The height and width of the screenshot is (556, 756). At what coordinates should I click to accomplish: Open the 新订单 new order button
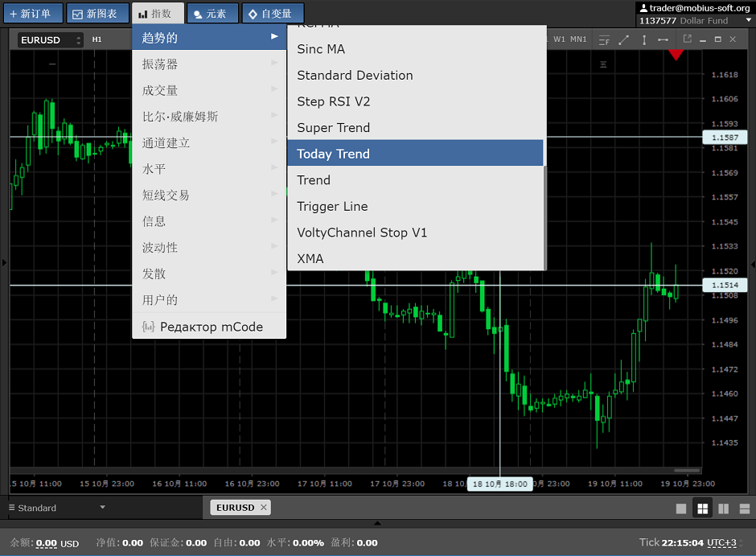coord(33,14)
